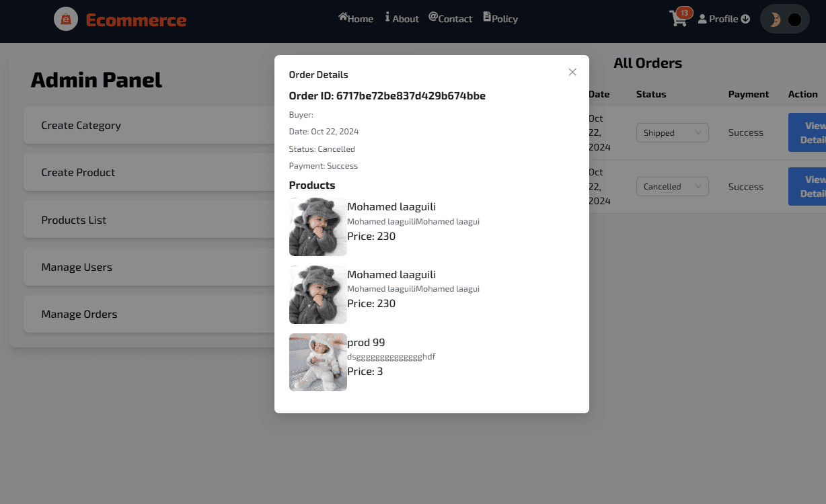Open Create Category in admin panel
Viewport: 826px width, 504px height.
point(81,125)
